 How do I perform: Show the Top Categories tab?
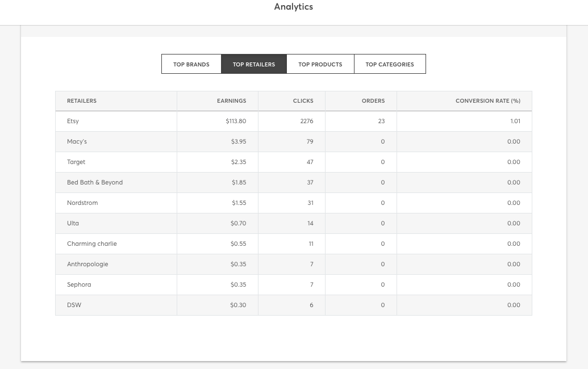pos(390,64)
